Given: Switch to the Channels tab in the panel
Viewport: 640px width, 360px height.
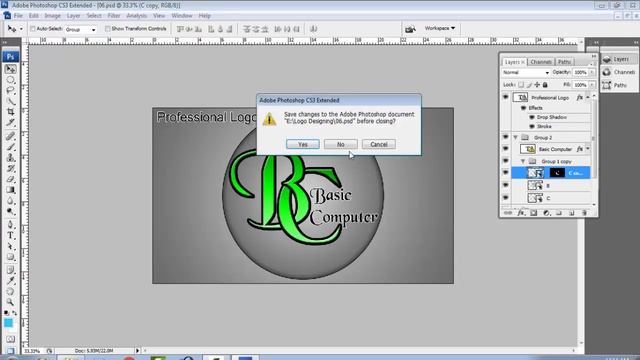Looking at the screenshot, I should [541, 62].
